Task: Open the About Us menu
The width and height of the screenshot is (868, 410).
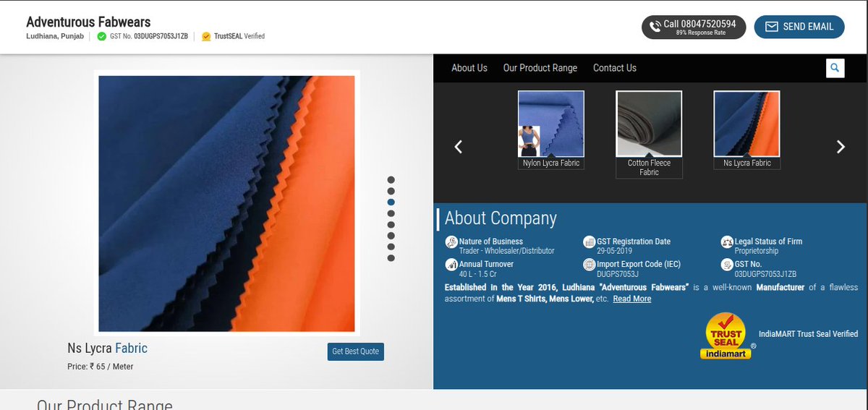Action: point(469,68)
